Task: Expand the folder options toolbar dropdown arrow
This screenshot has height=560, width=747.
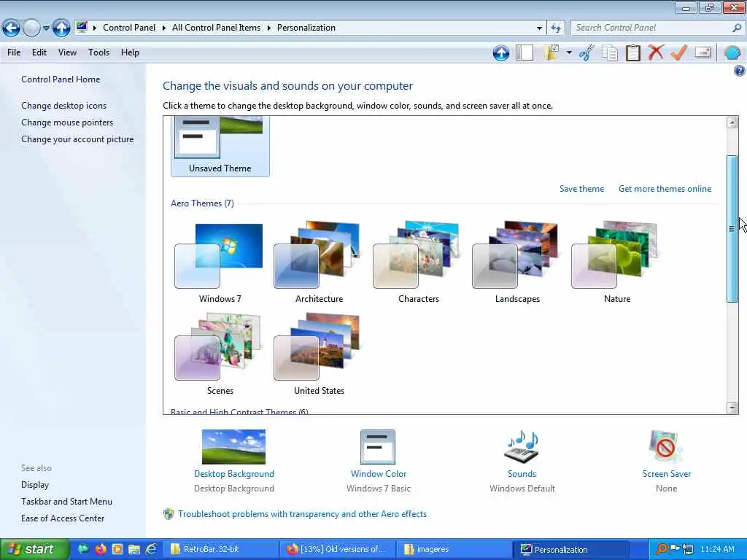Action: point(569,52)
